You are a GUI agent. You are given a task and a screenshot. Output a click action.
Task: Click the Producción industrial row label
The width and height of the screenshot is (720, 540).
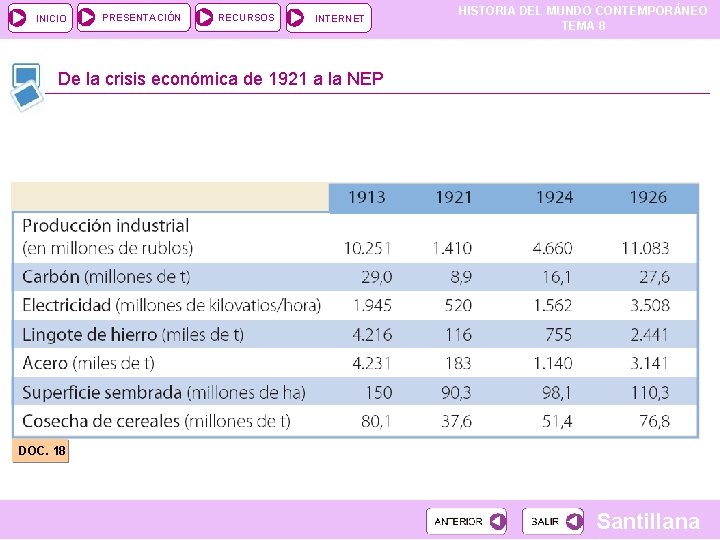pos(107,237)
